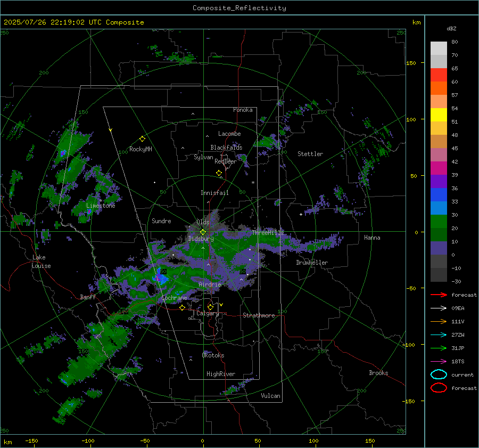The image size is (479, 448).
Task: Click the yellow diamond marker above Calgary
Action: click(210, 307)
